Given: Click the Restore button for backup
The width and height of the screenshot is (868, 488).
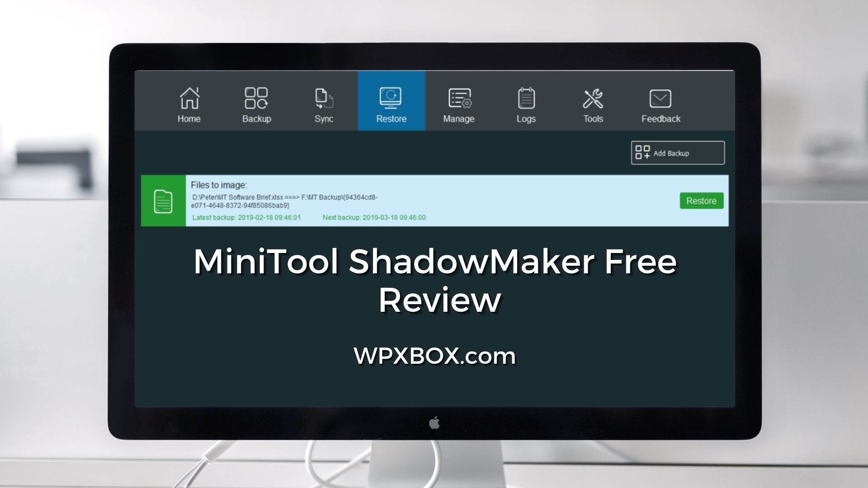Looking at the screenshot, I should pyautogui.click(x=702, y=201).
